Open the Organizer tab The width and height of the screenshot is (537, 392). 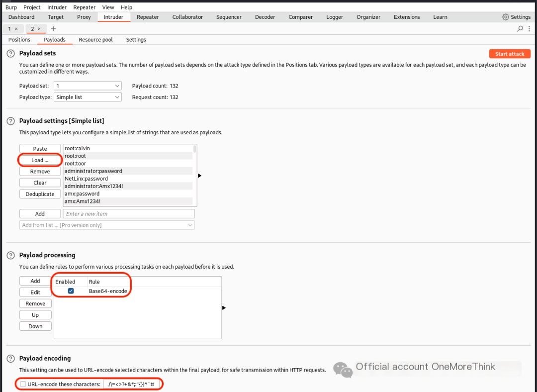[x=368, y=17]
